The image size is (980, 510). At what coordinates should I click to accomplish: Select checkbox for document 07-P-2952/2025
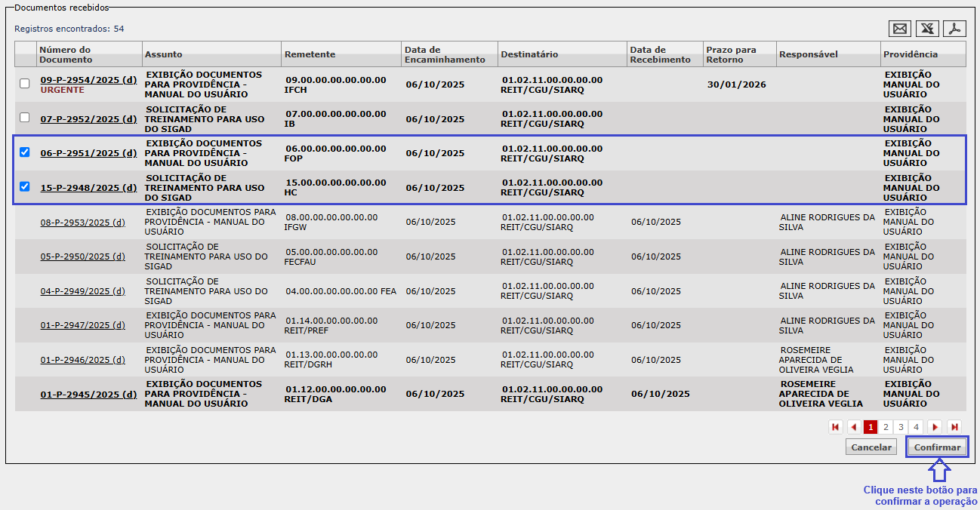(25, 118)
